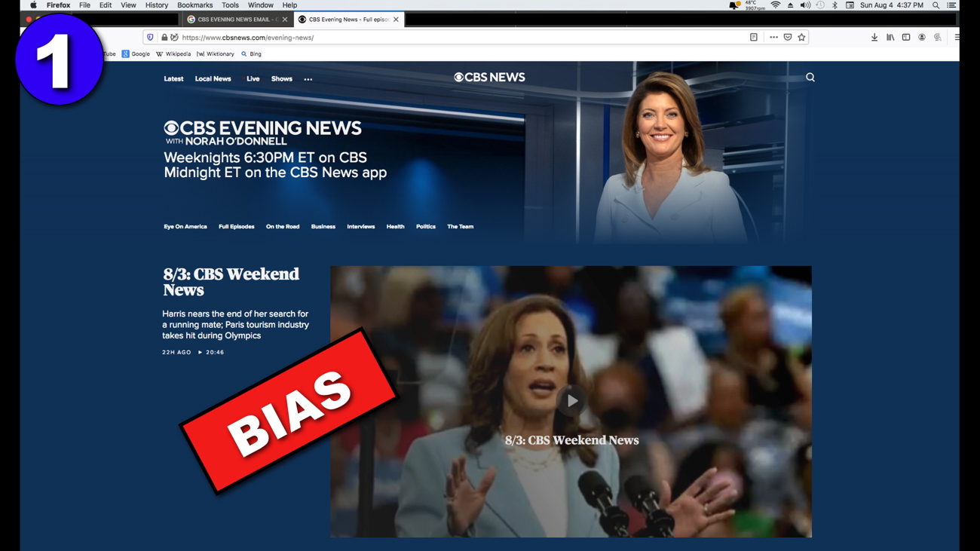Click the site security padlock icon
Image resolution: width=980 pixels, height=551 pixels.
pyautogui.click(x=164, y=37)
